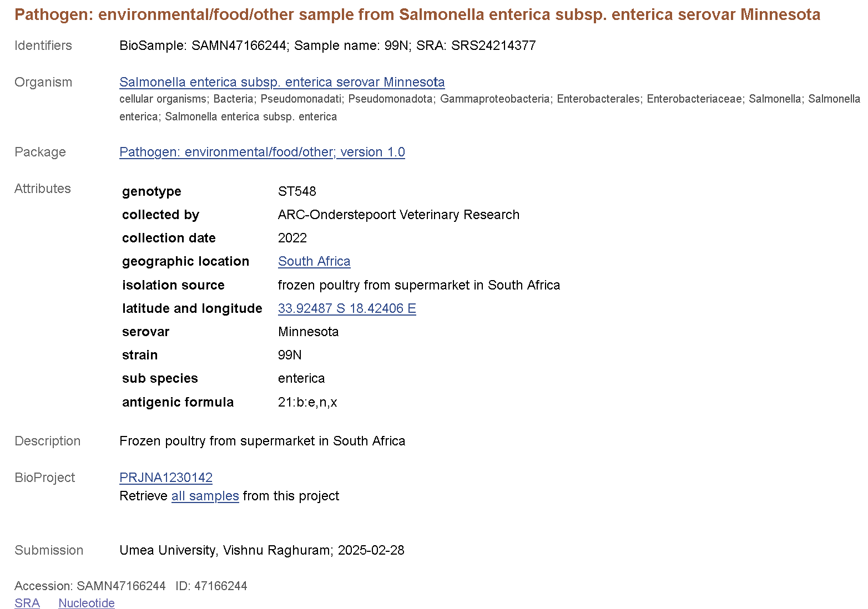Open the latitude and longitude coordinates link
The width and height of the screenshot is (868, 609).
(347, 308)
